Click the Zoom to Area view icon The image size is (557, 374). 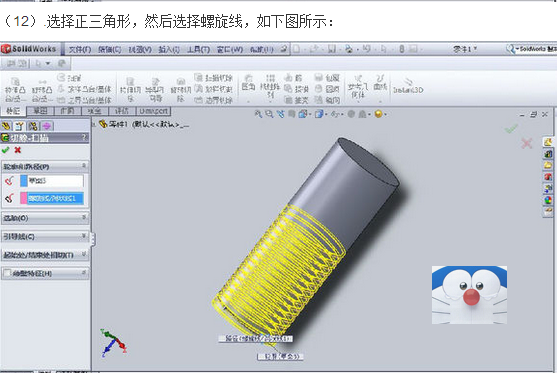click(x=269, y=114)
